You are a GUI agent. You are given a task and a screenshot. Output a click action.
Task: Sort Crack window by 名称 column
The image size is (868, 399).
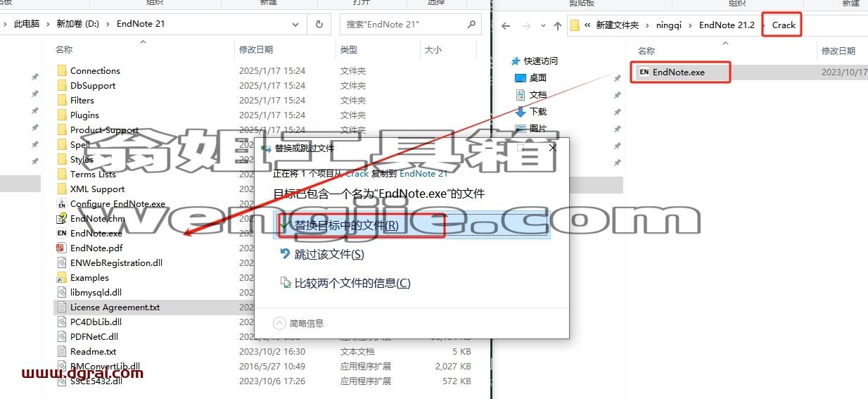point(646,51)
